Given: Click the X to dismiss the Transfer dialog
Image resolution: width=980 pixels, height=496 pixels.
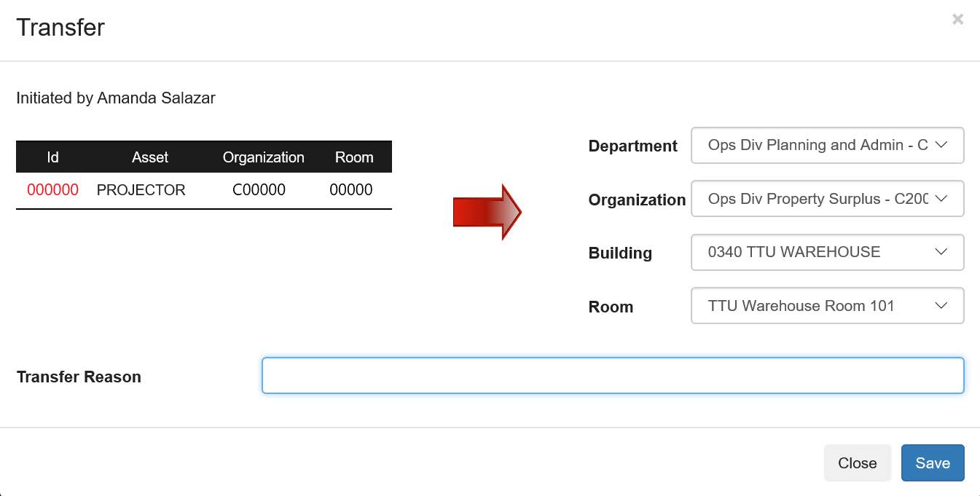Looking at the screenshot, I should coord(957,19).
